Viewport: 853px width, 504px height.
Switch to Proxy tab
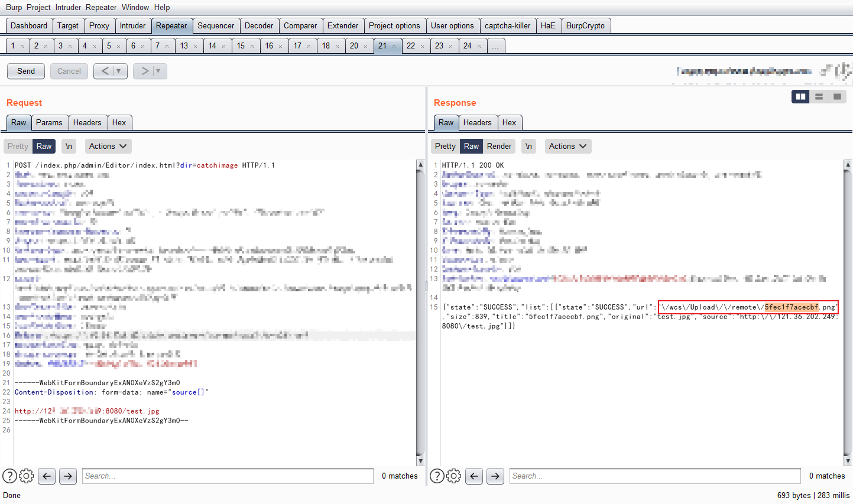click(x=99, y=25)
